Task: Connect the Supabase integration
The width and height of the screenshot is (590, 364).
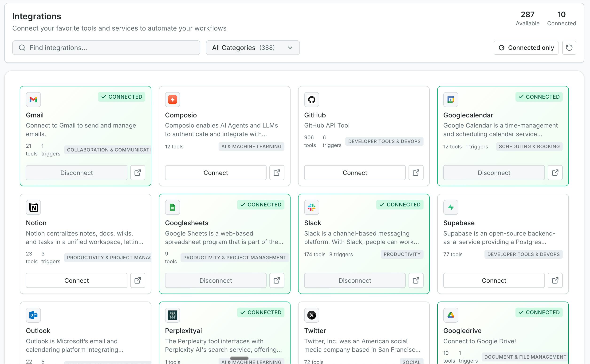Action: [x=494, y=280]
